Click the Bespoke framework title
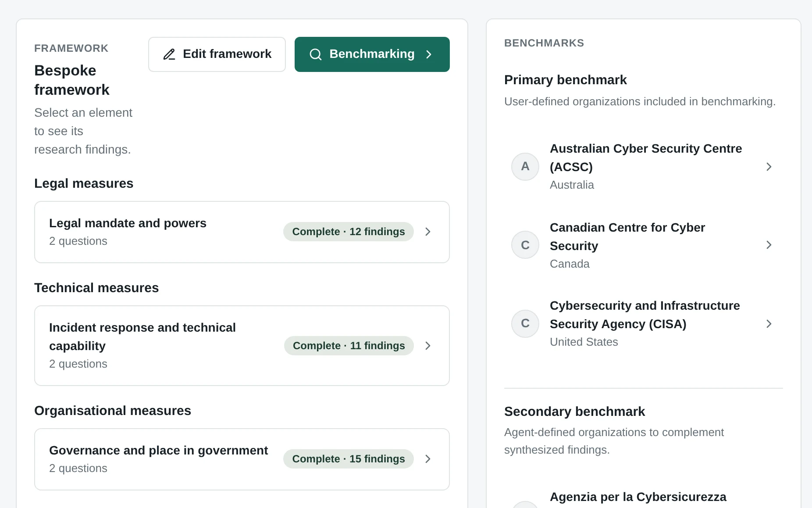Viewport: 812px width, 508px height. 72,80
